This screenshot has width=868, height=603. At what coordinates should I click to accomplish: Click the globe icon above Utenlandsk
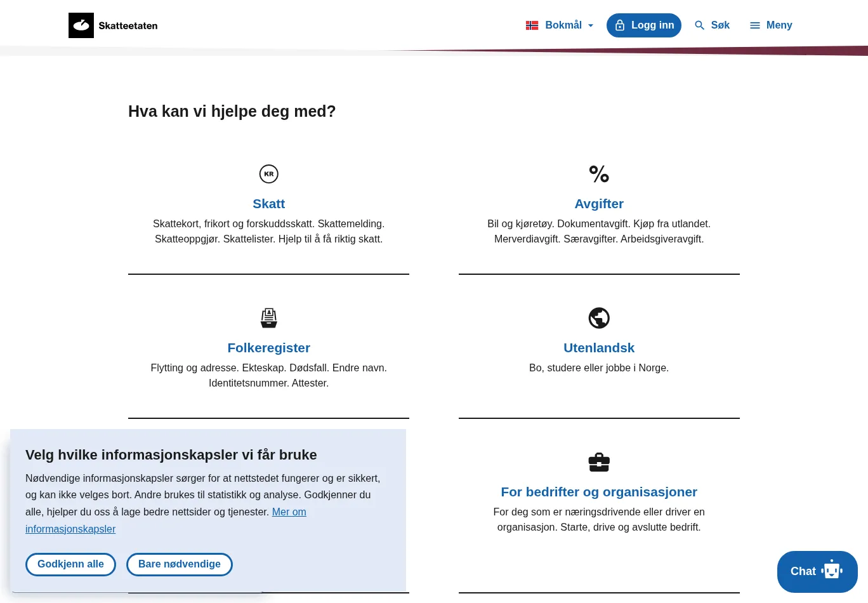pos(599,318)
